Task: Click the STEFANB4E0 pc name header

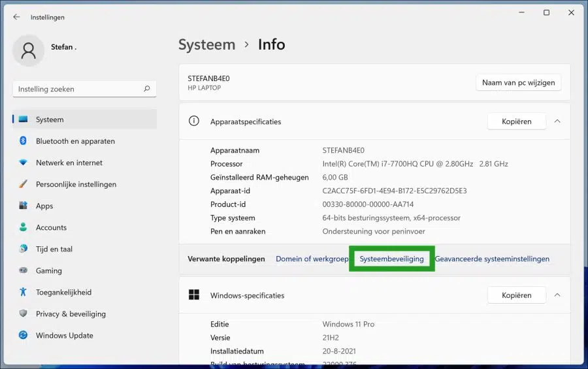Action: click(208, 78)
